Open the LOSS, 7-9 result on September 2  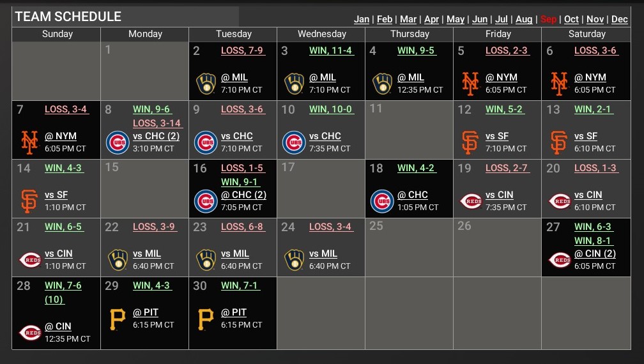[242, 50]
